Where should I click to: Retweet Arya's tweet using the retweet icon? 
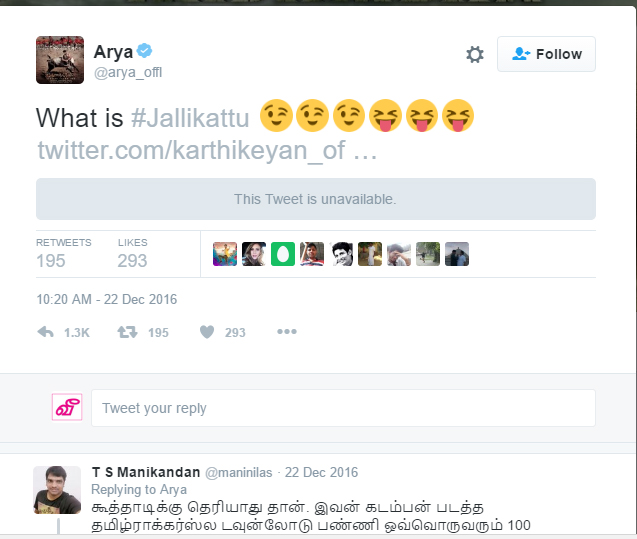point(127,332)
